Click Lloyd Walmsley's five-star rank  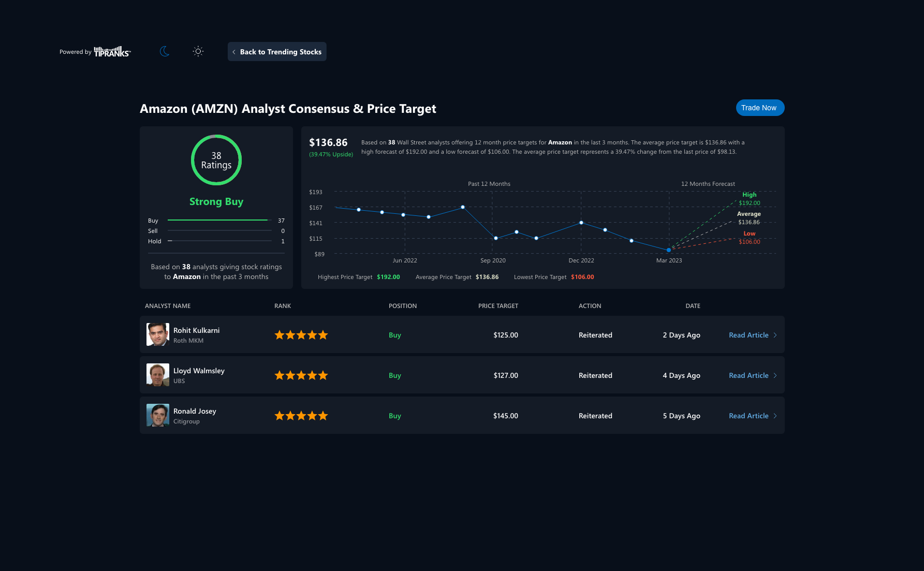pos(301,375)
